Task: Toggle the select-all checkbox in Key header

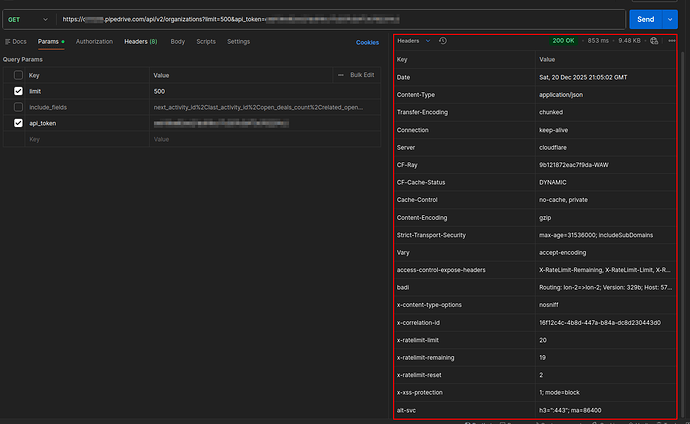Action: [18, 75]
